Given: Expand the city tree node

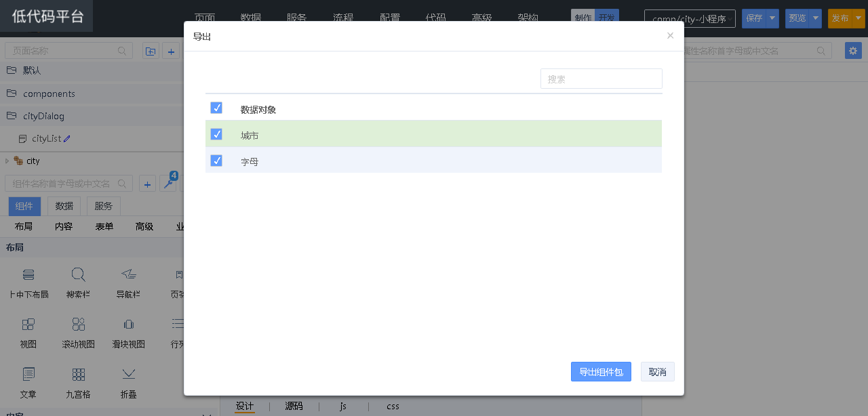Looking at the screenshot, I should point(7,161).
